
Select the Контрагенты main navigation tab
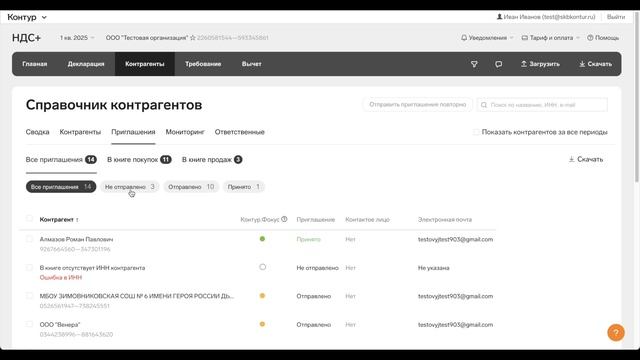(145, 64)
